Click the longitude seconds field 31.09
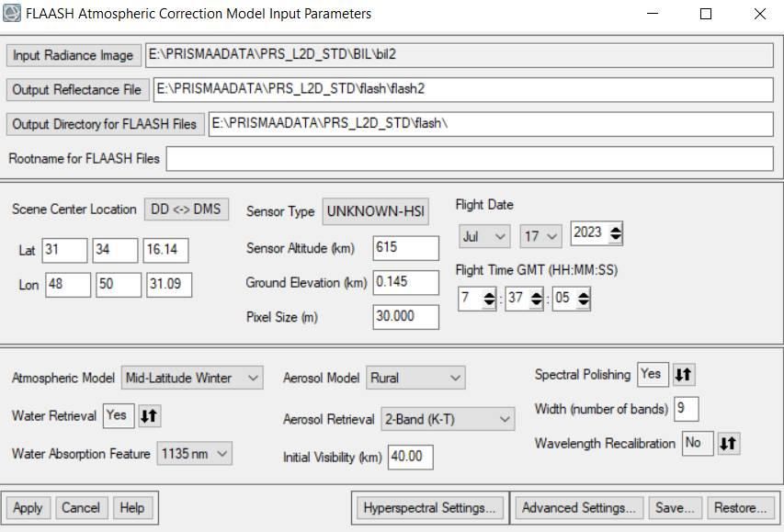The width and height of the screenshot is (784, 532). tap(169, 285)
